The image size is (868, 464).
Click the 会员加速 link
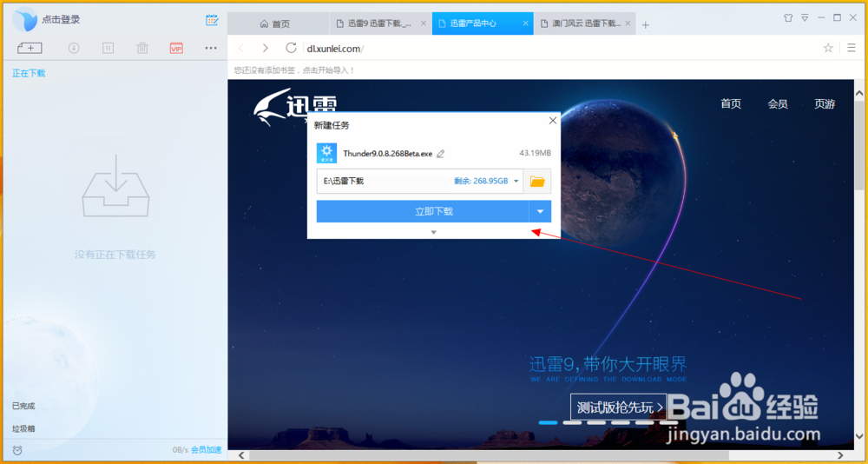point(206,449)
